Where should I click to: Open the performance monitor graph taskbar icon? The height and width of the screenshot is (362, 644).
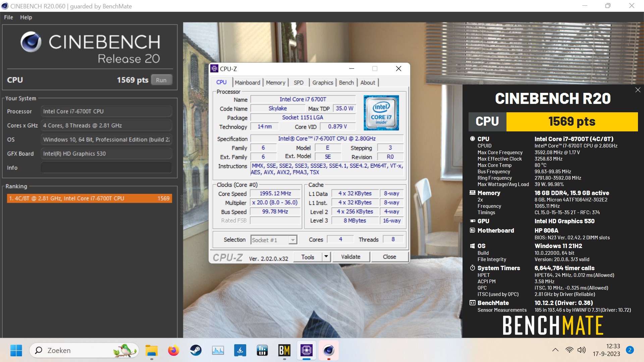(x=218, y=351)
